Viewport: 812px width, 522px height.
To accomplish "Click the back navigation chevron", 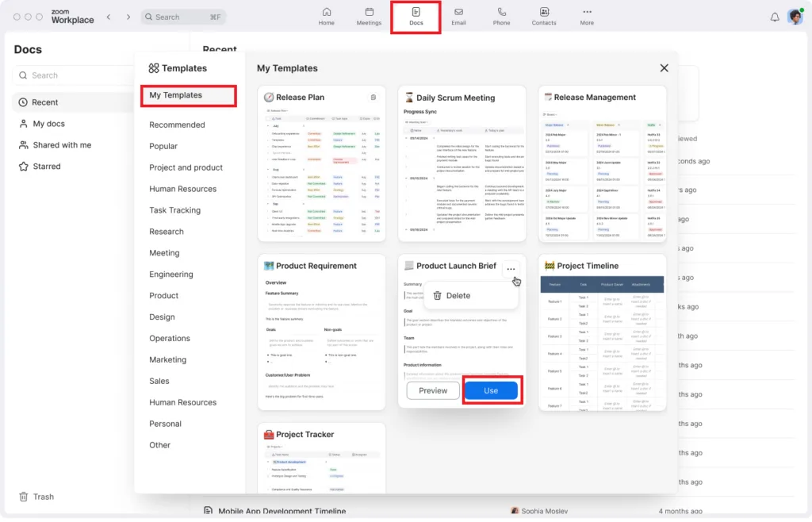I will coord(108,16).
